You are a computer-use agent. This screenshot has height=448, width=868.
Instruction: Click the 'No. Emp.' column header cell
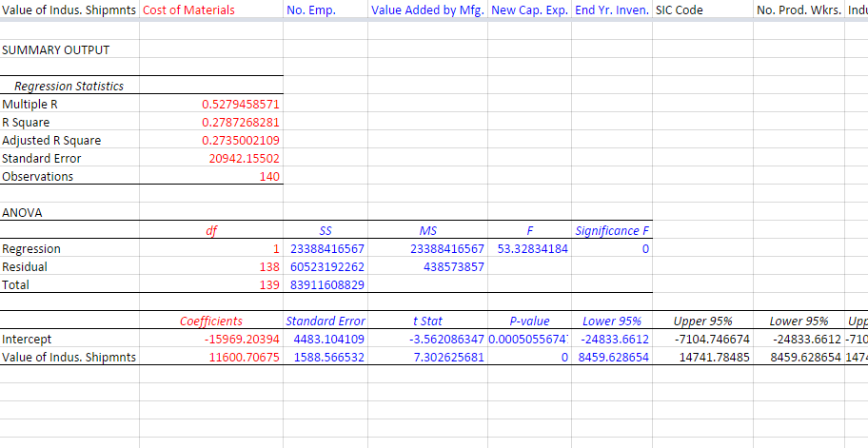(x=310, y=10)
